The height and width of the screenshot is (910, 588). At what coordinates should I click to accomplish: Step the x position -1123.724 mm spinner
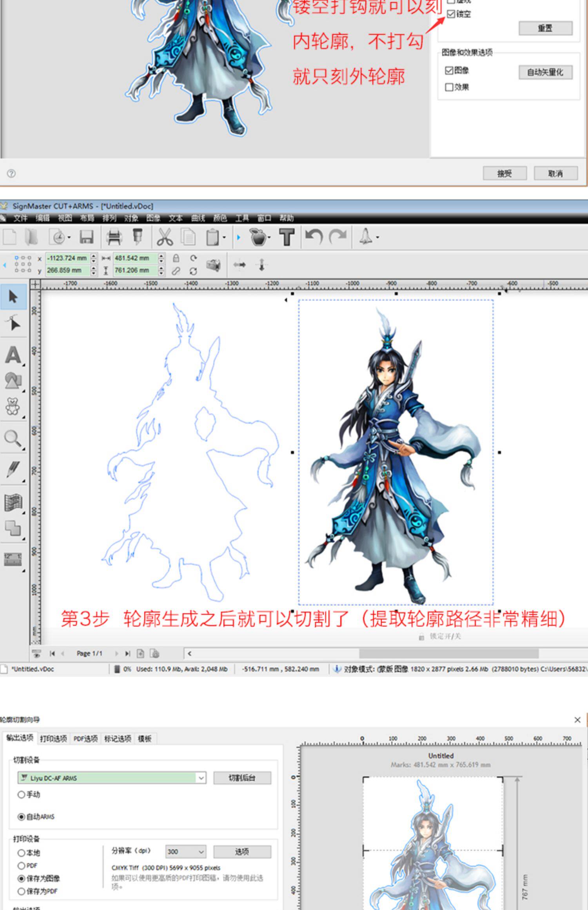click(x=93, y=258)
